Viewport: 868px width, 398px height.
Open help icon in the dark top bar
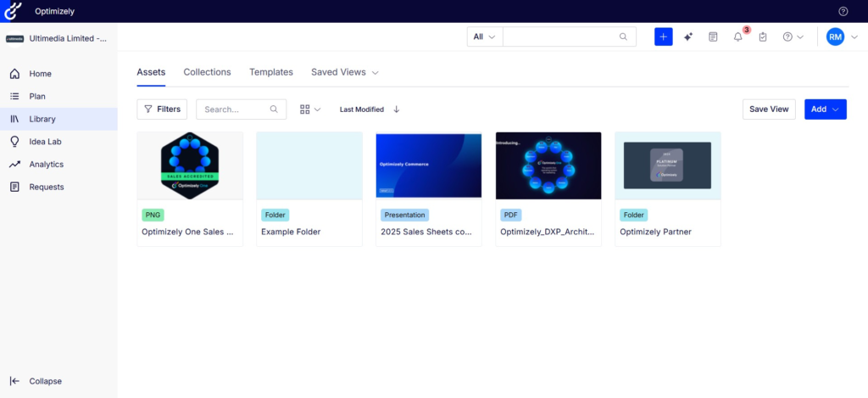point(843,11)
